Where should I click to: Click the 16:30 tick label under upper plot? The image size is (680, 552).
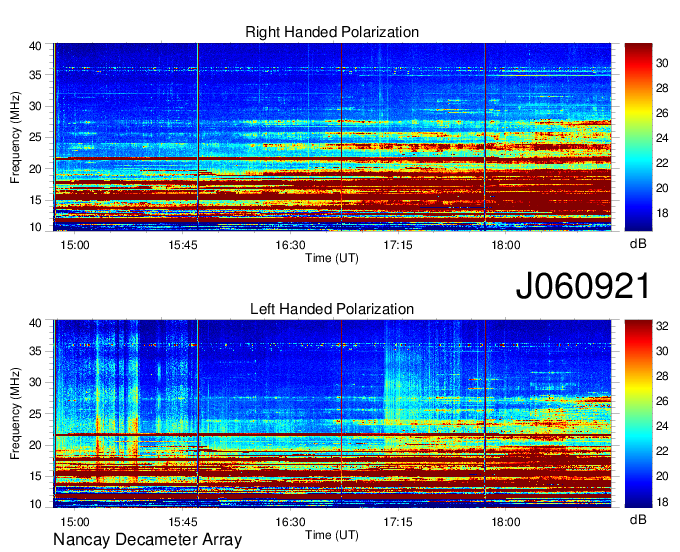coord(290,245)
